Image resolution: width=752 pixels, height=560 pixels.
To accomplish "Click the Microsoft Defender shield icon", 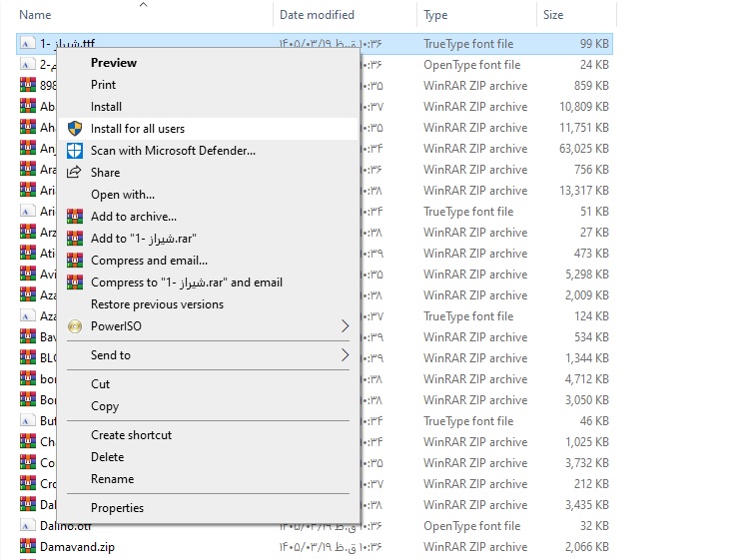I will click(x=74, y=151).
